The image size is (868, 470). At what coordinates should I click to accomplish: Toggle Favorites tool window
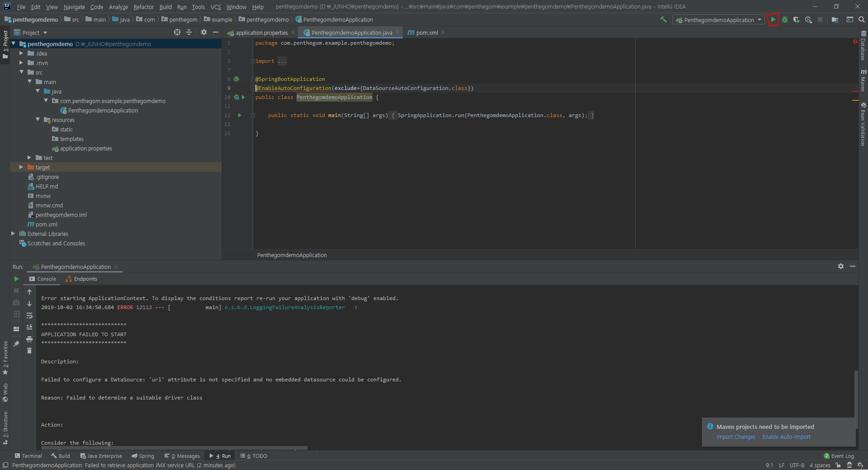pyautogui.click(x=5, y=358)
